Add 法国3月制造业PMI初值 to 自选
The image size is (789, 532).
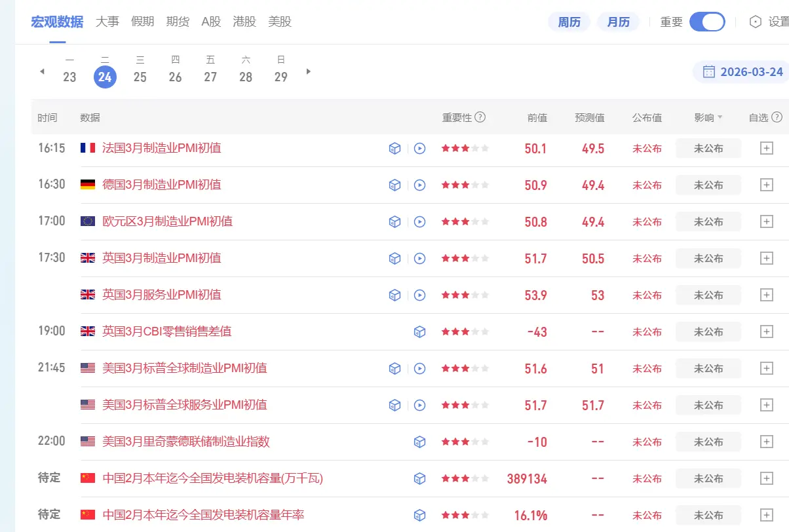tap(766, 149)
